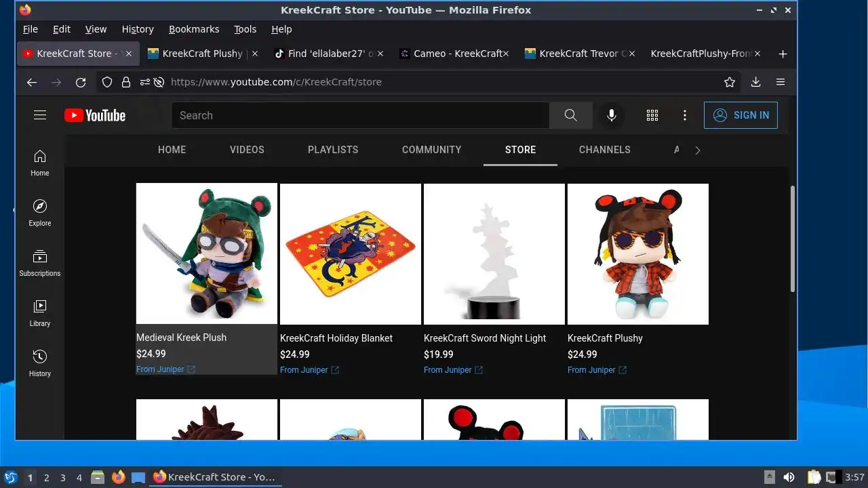The image size is (868, 488).
Task: Open From Juniper link under Medieval Kreek Plush
Action: pyautogui.click(x=160, y=369)
